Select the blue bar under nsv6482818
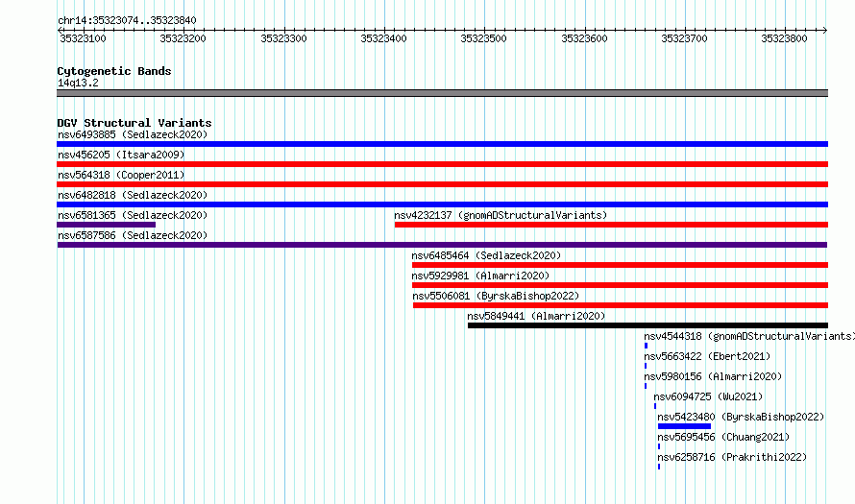 click(x=442, y=204)
